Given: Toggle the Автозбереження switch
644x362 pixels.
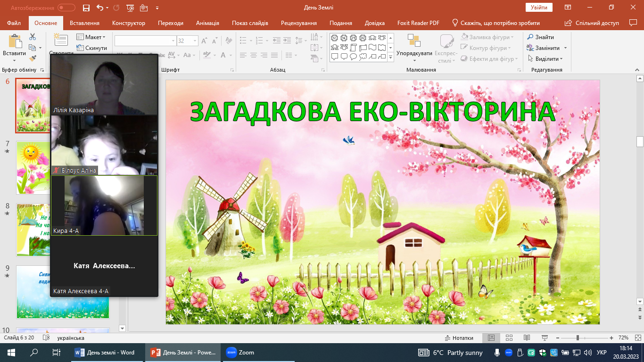Looking at the screenshot, I should pos(66,8).
